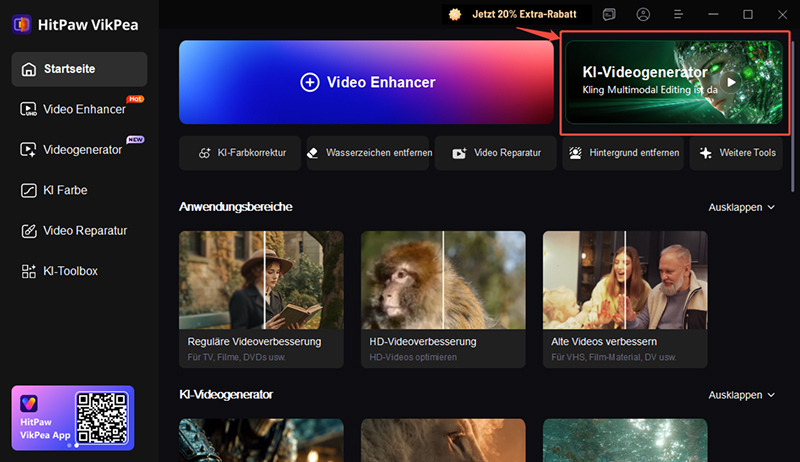The width and height of the screenshot is (800, 462).
Task: Click the vertical scrollbar on right
Action: [792, 116]
